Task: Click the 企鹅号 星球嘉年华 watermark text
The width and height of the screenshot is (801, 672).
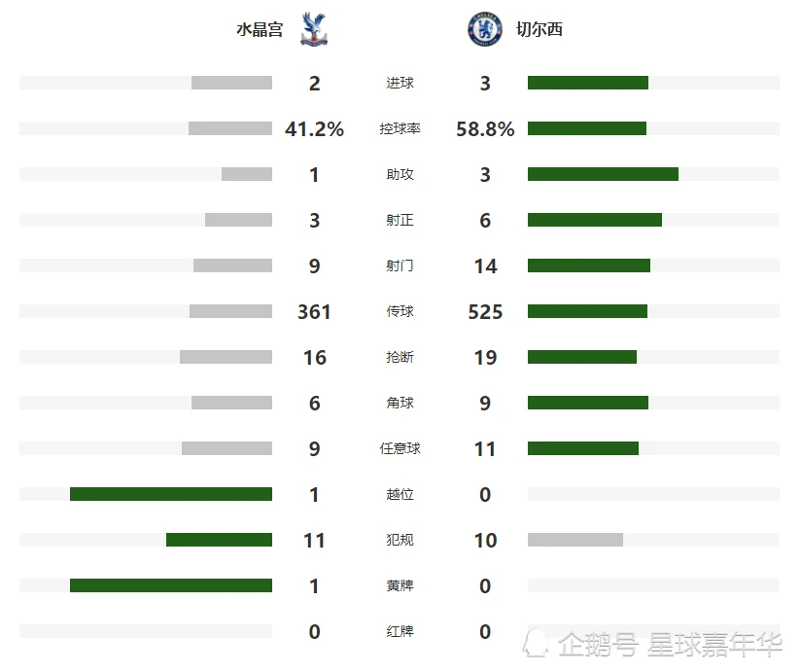Action: pos(670,644)
